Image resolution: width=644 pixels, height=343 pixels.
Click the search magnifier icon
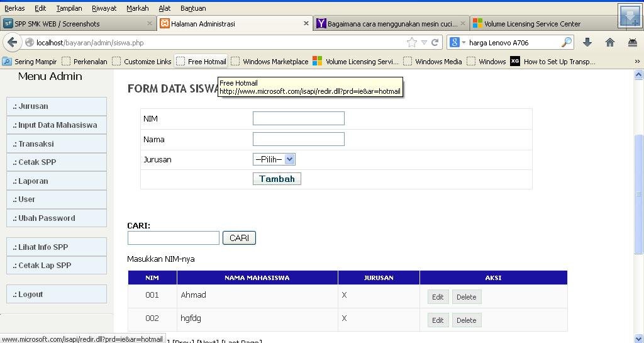pos(567,42)
